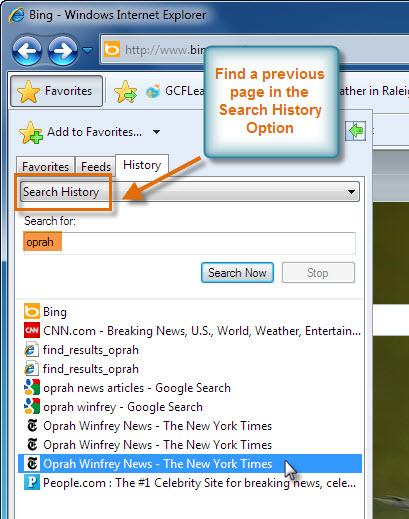Focus the address bar URL field
The height and width of the screenshot is (519, 409).
click(255, 49)
